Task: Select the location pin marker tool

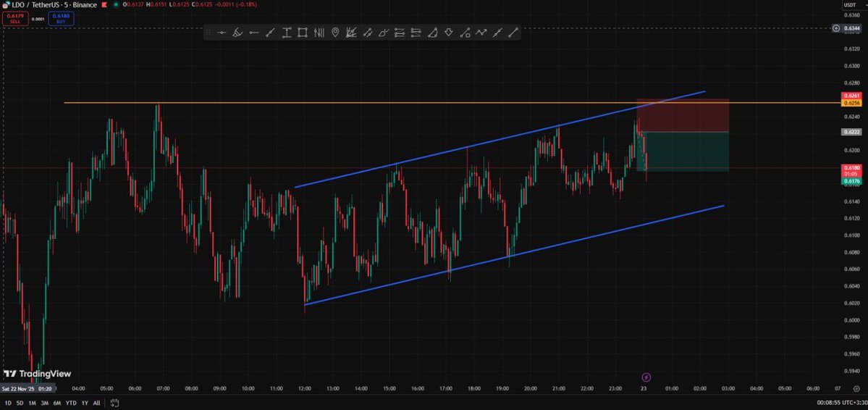Action: 335,33
